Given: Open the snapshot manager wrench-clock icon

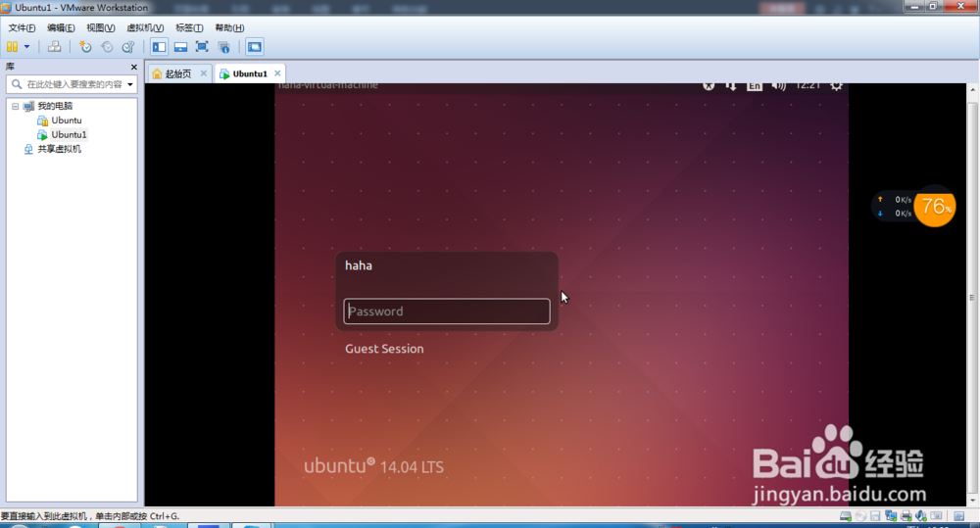Looking at the screenshot, I should (x=128, y=47).
